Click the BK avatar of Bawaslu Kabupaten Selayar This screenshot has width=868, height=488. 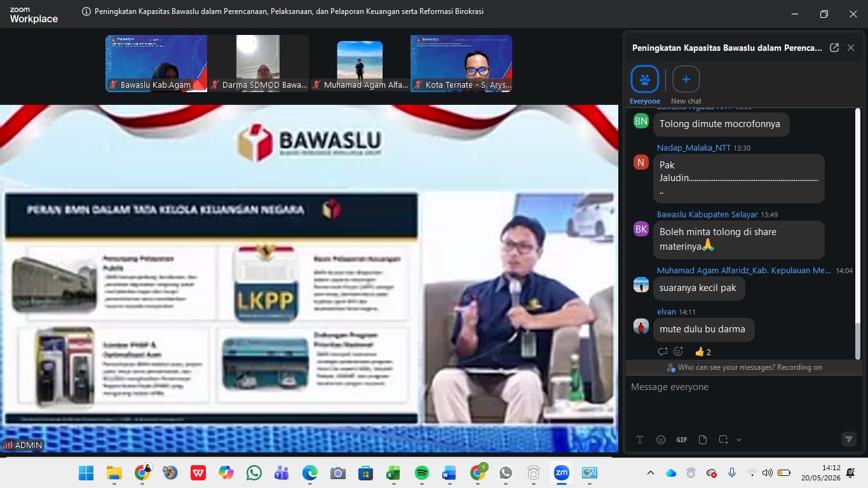pos(641,229)
